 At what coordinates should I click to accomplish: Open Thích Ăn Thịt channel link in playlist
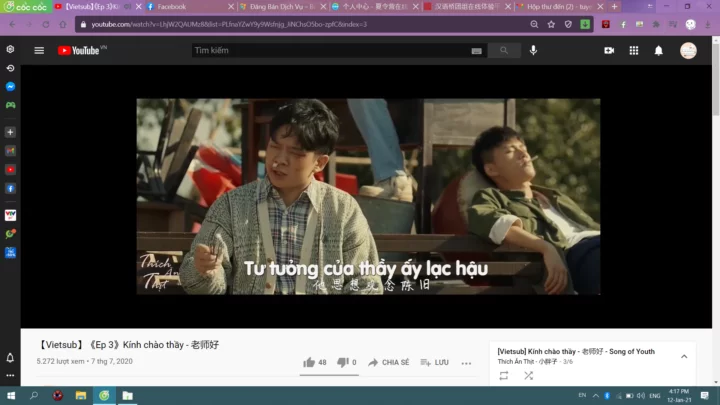[x=527, y=362]
